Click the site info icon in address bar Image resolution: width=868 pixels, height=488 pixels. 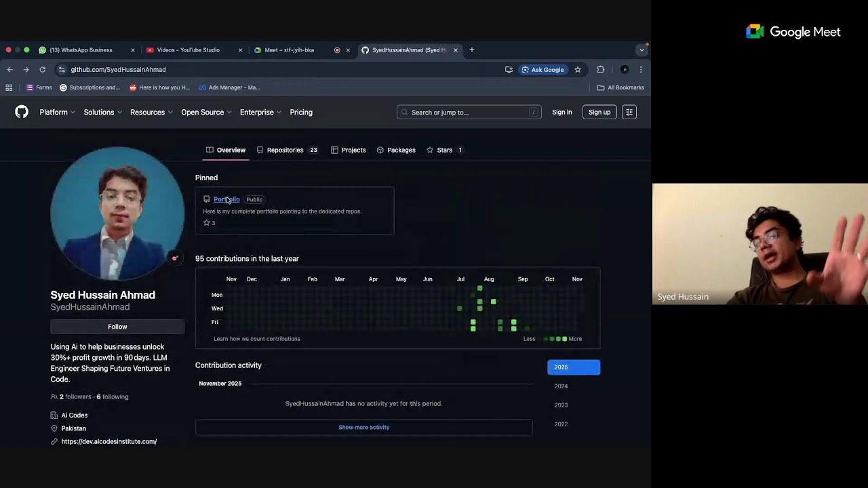tap(62, 69)
